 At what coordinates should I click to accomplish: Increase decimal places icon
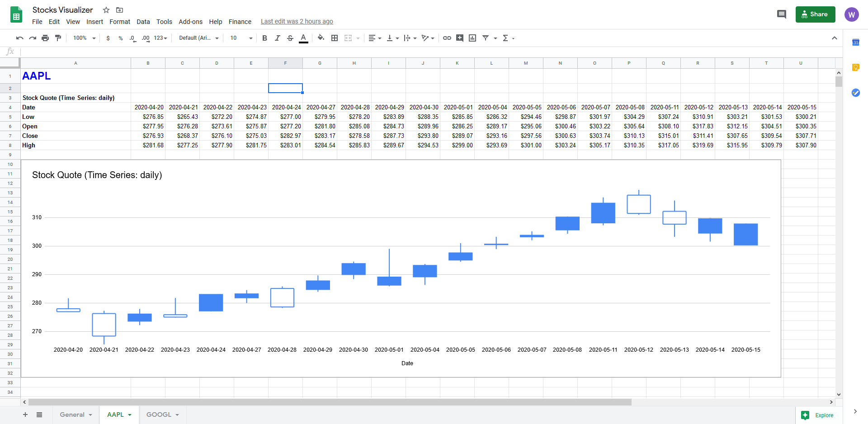[x=146, y=38]
